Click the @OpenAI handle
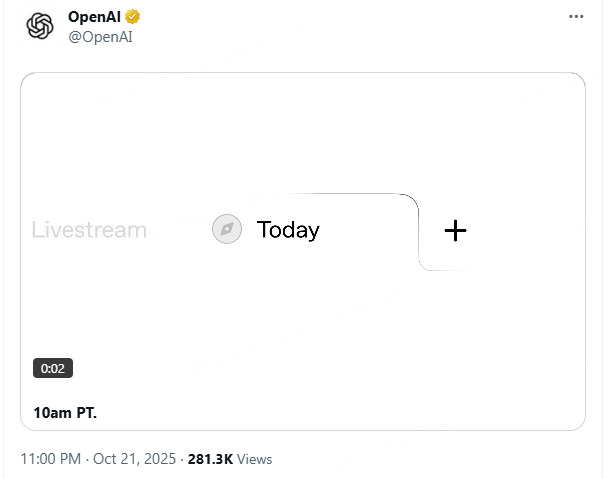 (100, 37)
